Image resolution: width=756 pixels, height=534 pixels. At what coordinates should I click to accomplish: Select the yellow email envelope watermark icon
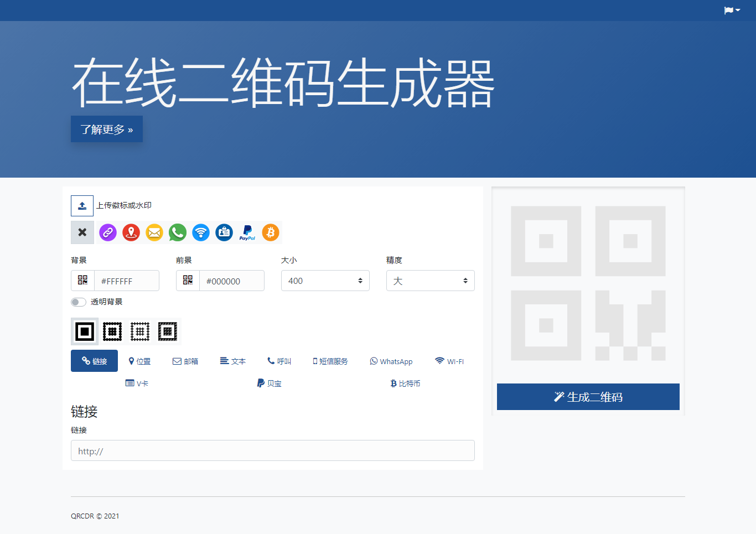[x=154, y=232]
